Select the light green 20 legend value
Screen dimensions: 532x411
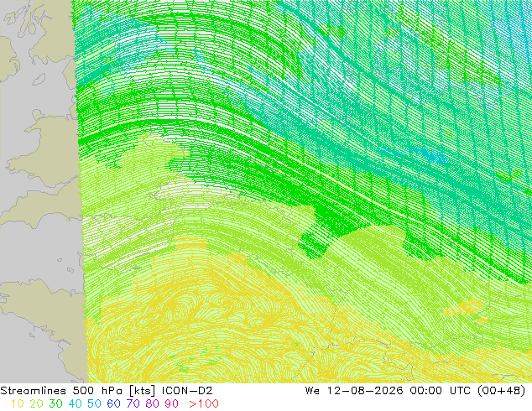point(36,403)
